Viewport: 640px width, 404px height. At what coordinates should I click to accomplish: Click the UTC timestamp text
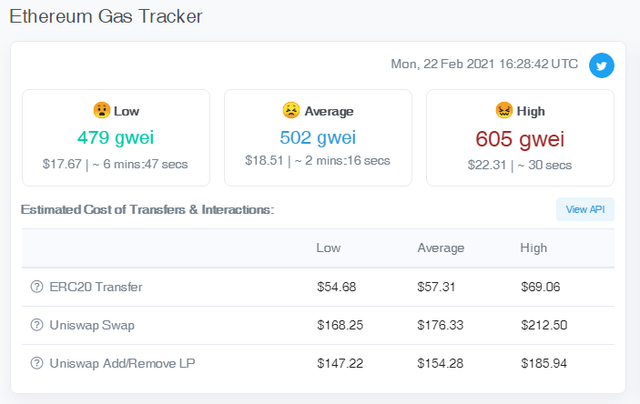[x=484, y=64]
